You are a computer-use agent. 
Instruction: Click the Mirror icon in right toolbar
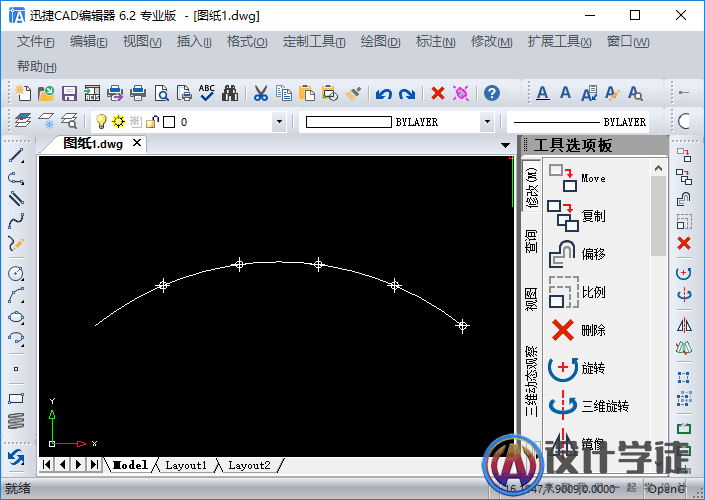pyautogui.click(x=684, y=325)
